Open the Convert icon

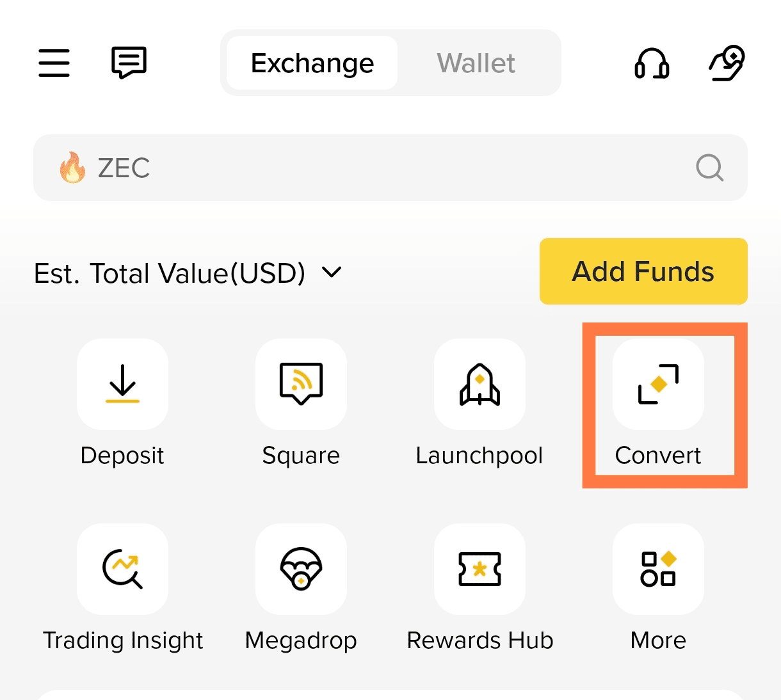[x=658, y=384]
